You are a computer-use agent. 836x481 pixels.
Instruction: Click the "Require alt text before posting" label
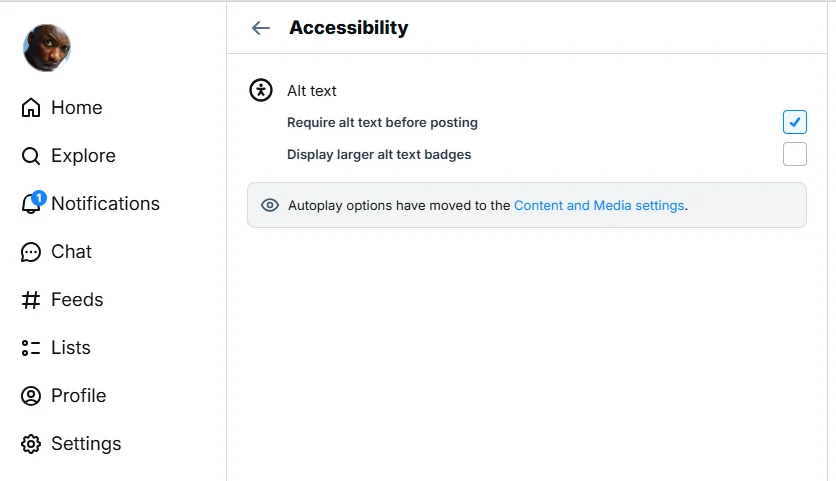(382, 123)
